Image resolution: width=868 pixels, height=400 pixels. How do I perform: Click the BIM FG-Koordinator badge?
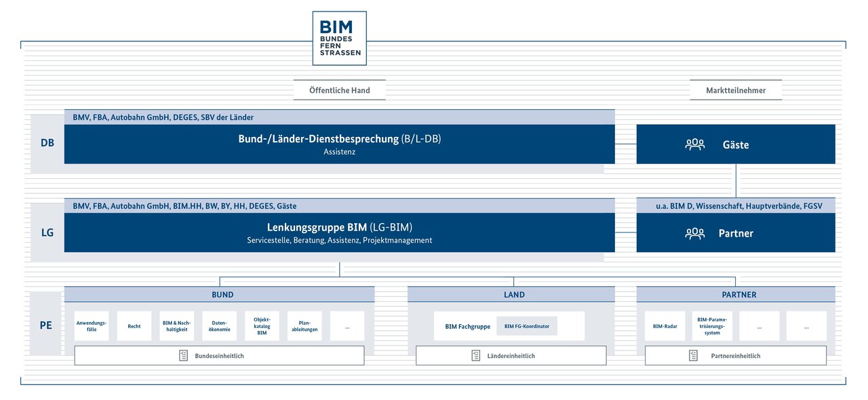coord(527,325)
